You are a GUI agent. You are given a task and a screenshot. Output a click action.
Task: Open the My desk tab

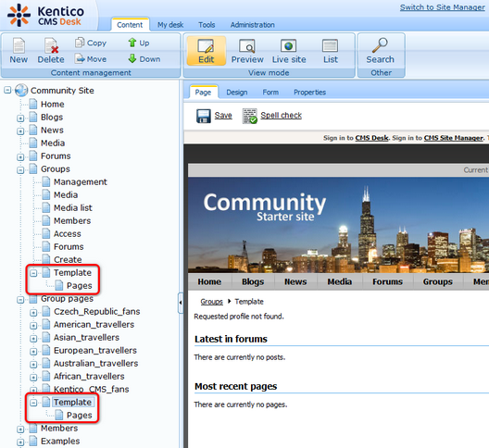[170, 25]
